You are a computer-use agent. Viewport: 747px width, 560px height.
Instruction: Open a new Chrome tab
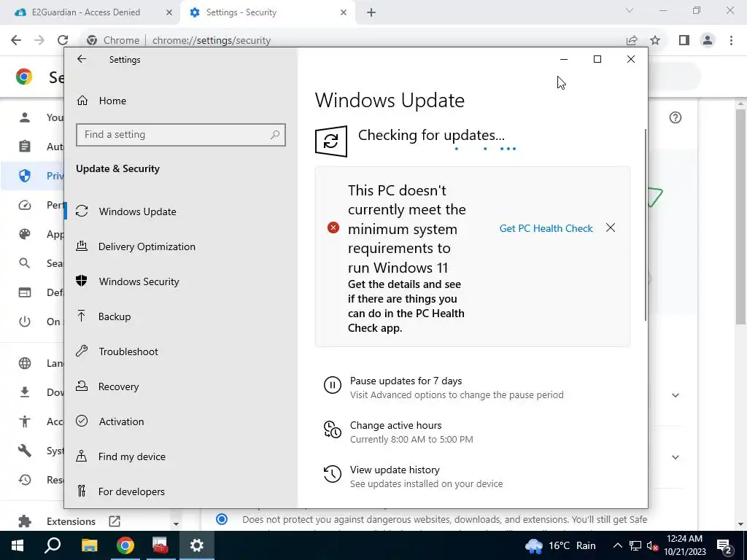coord(371,13)
